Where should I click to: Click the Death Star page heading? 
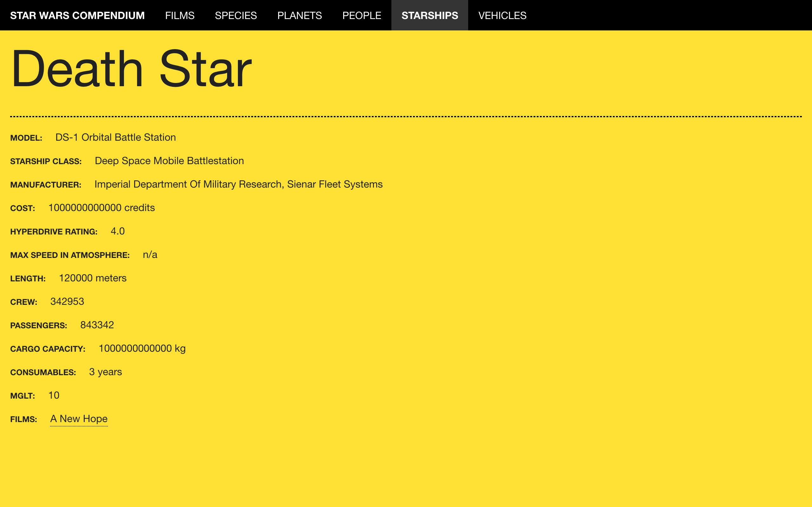131,69
